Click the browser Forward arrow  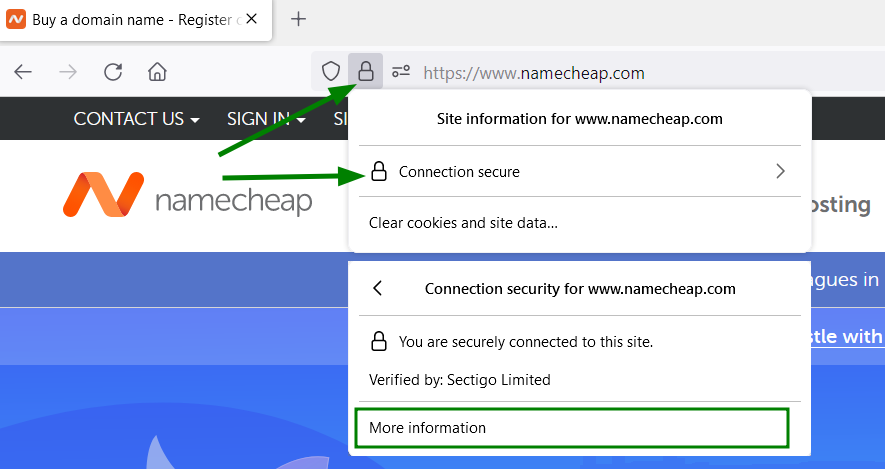pyautogui.click(x=68, y=72)
